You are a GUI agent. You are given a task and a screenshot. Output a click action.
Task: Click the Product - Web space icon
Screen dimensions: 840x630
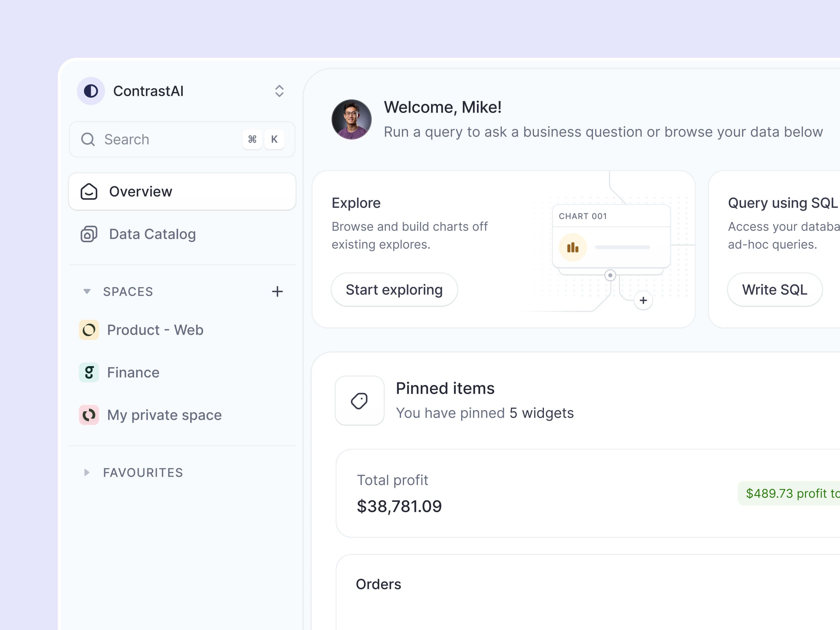(89, 330)
